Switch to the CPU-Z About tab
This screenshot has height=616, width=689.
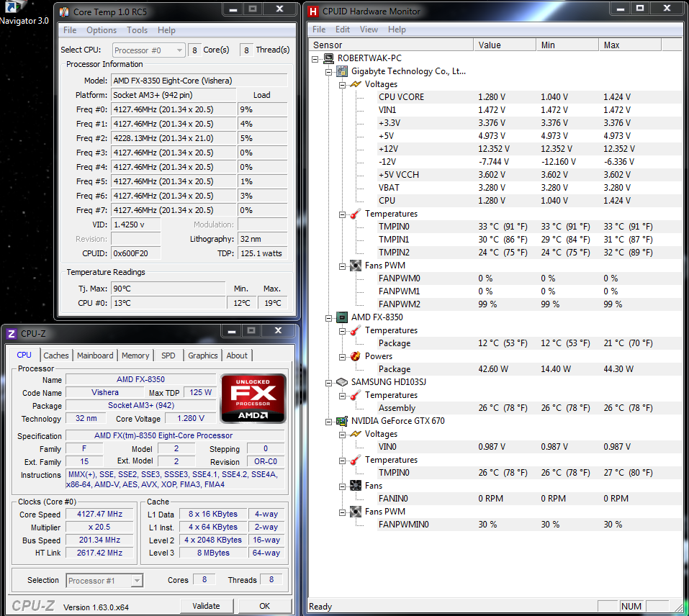(237, 355)
